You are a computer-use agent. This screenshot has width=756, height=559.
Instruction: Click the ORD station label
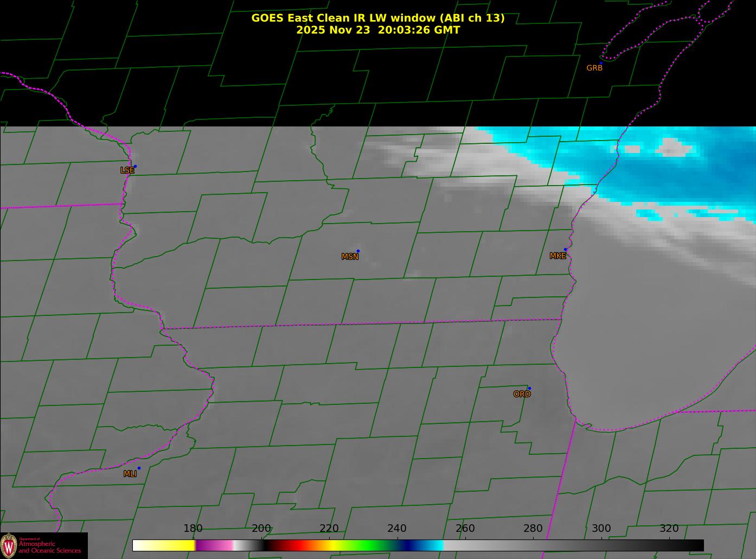[x=522, y=394]
